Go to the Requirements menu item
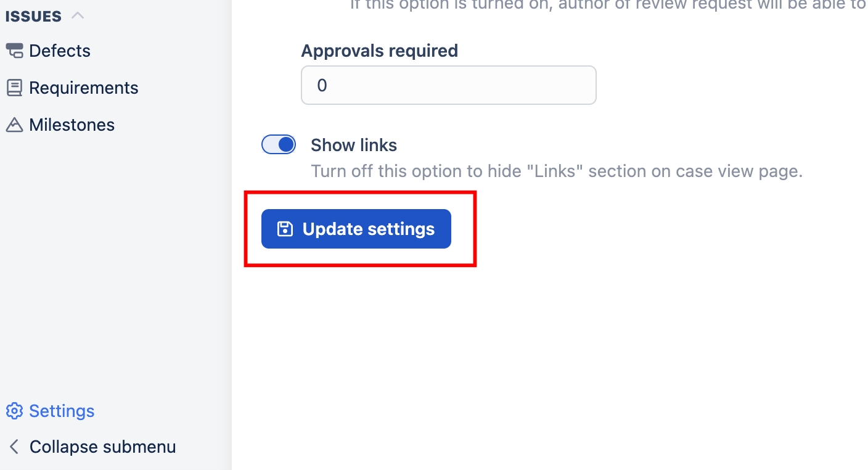Viewport: 868px width, 470px height. 84,88
